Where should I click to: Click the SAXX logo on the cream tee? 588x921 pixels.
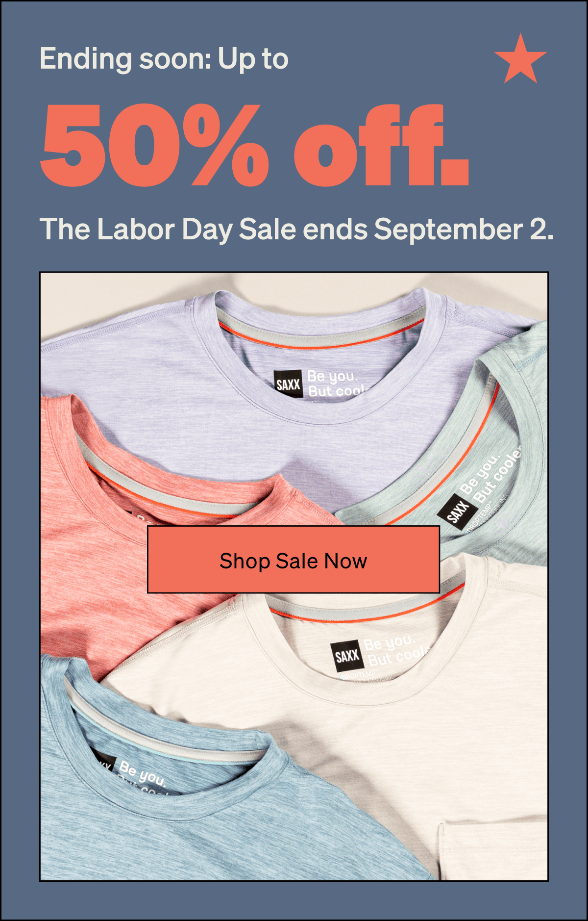[347, 656]
